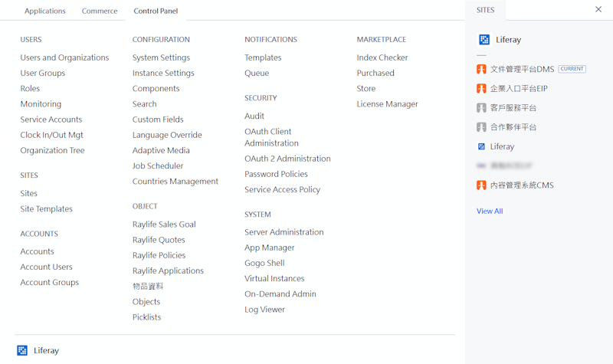Select the Control Panel tab
Image resolution: width=613 pixels, height=364 pixels.
point(156,11)
